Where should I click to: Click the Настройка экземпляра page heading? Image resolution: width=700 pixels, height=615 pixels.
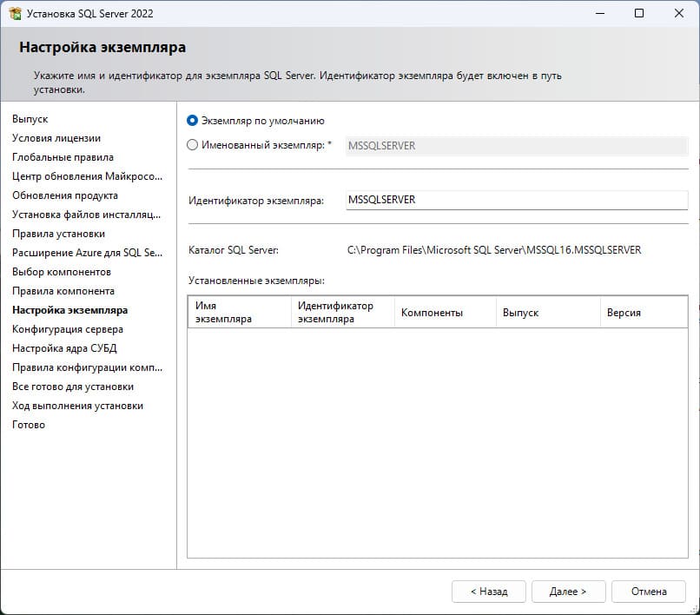click(x=102, y=48)
